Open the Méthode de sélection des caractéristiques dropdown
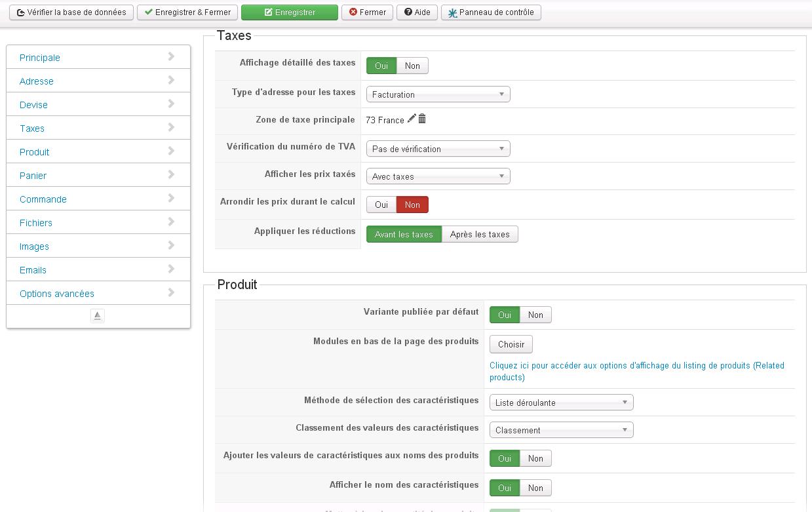This screenshot has height=512, width=812. pyautogui.click(x=561, y=403)
